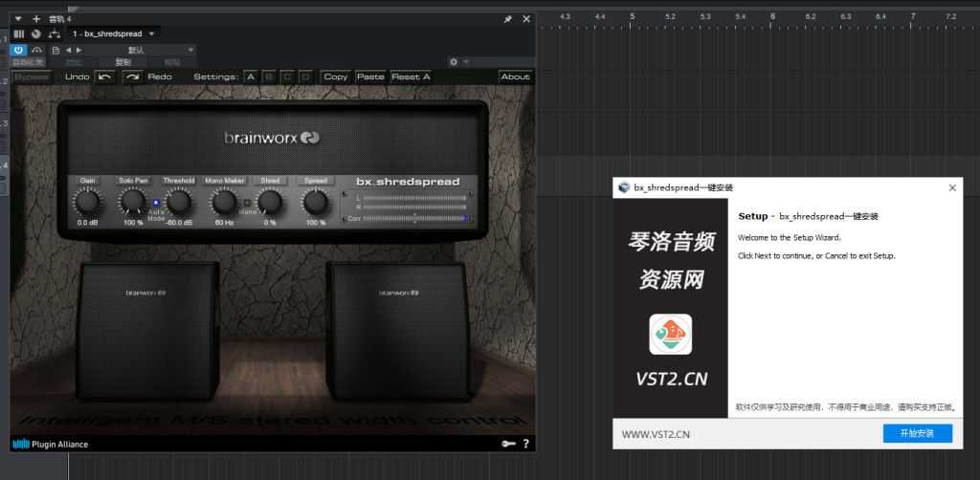Click the Solo Pan knob

pyautogui.click(x=132, y=202)
